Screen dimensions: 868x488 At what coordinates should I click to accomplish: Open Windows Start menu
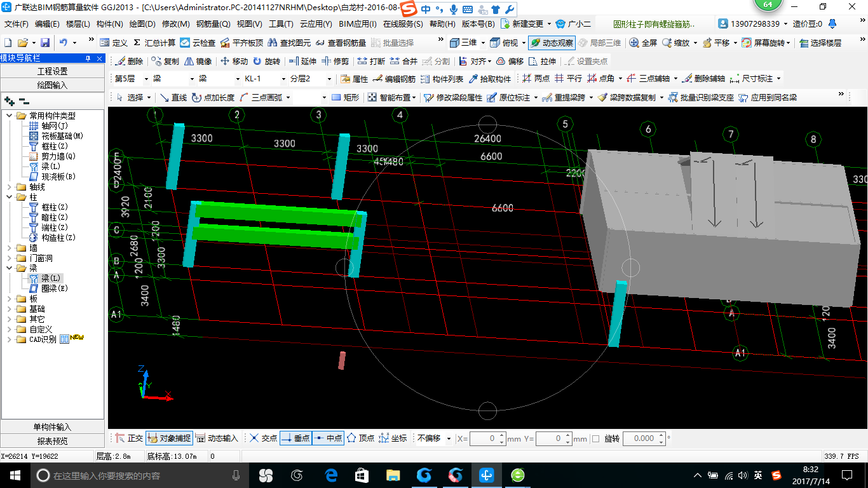click(x=15, y=475)
